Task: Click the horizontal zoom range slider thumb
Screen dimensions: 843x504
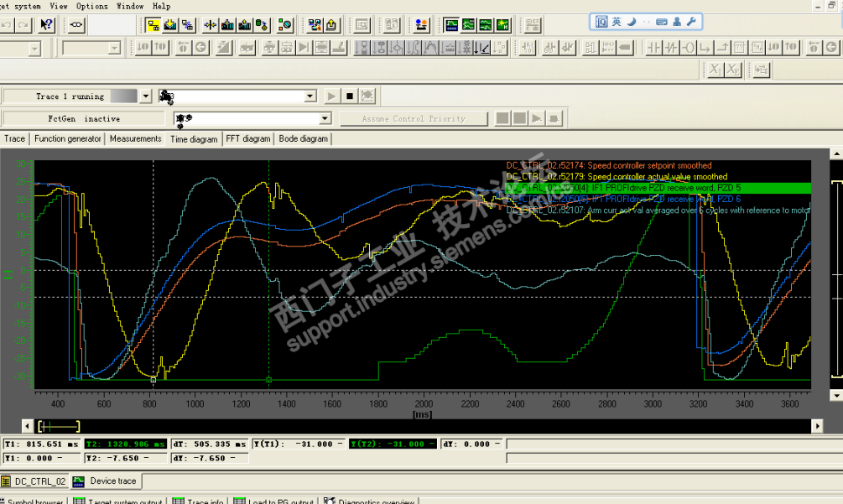Action: coord(59,427)
